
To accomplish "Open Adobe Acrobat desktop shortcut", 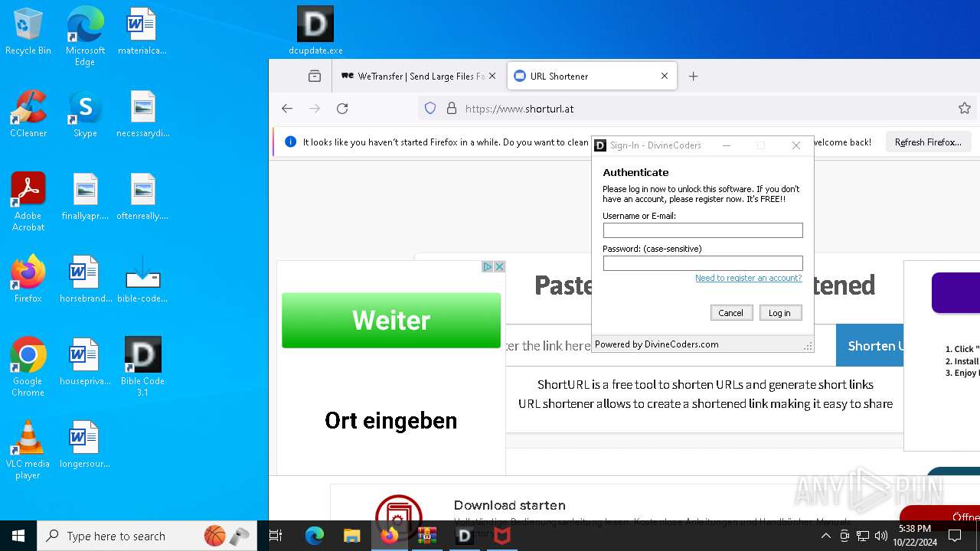I will click(x=28, y=202).
